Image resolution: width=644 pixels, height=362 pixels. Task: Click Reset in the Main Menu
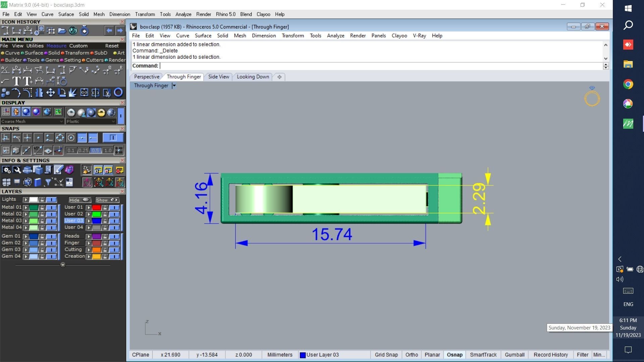click(112, 46)
